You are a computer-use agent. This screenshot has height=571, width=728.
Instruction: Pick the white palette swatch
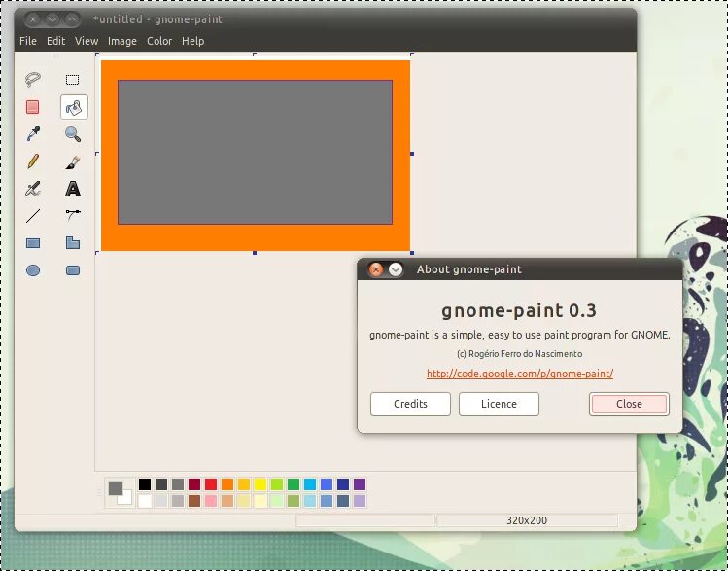(x=145, y=501)
